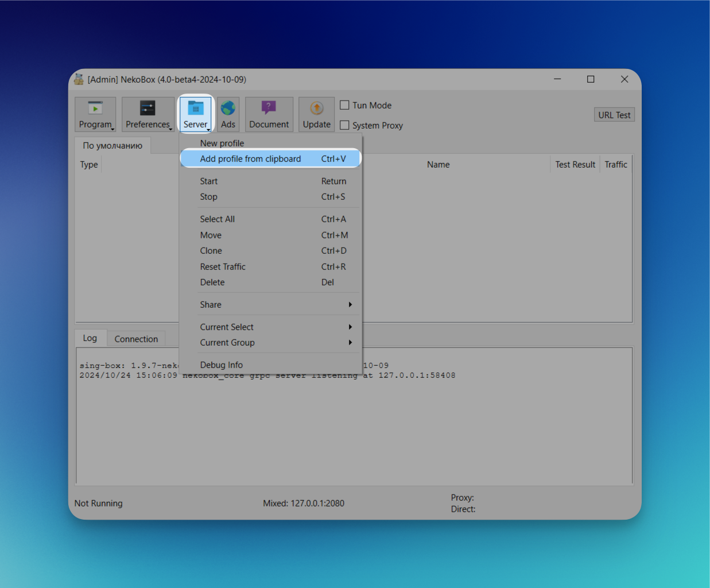Minimize the NekoBox window
Image resolution: width=710 pixels, height=588 pixels.
tap(557, 79)
